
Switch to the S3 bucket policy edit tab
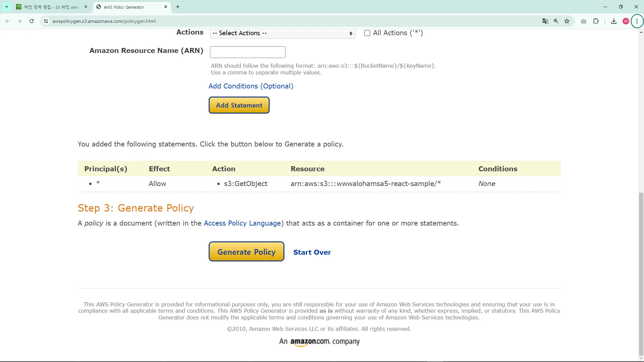[52, 7]
